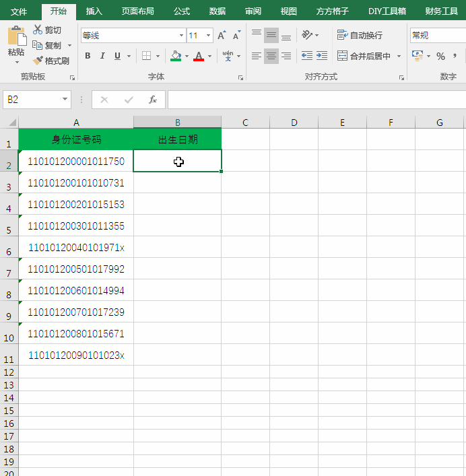Screen dimensions: 466x476
Task: Click the Select All corner triangle
Action: (x=12, y=123)
